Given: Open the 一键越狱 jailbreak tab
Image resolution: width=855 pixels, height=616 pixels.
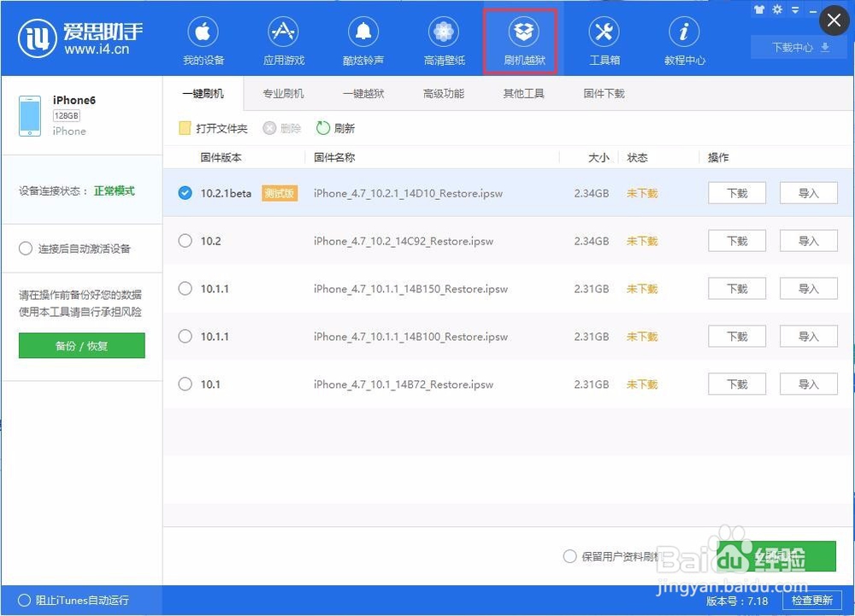Looking at the screenshot, I should tap(363, 94).
